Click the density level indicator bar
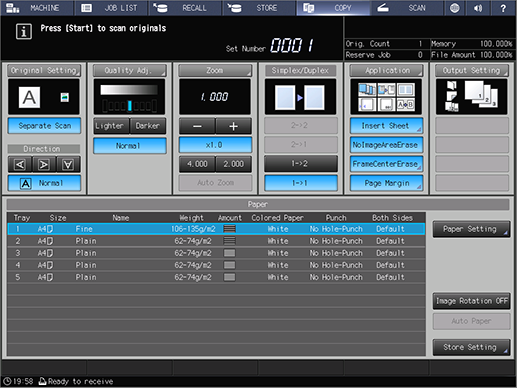The width and height of the screenshot is (517, 388). 129,106
